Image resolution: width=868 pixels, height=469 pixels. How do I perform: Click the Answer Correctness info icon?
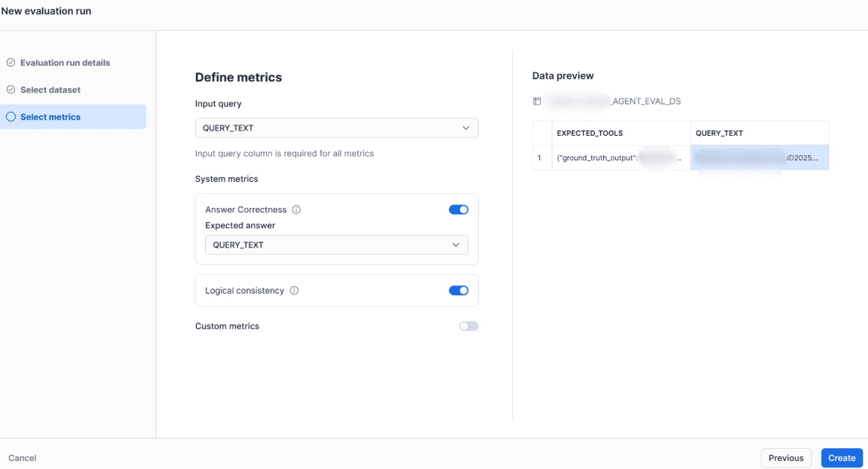296,210
